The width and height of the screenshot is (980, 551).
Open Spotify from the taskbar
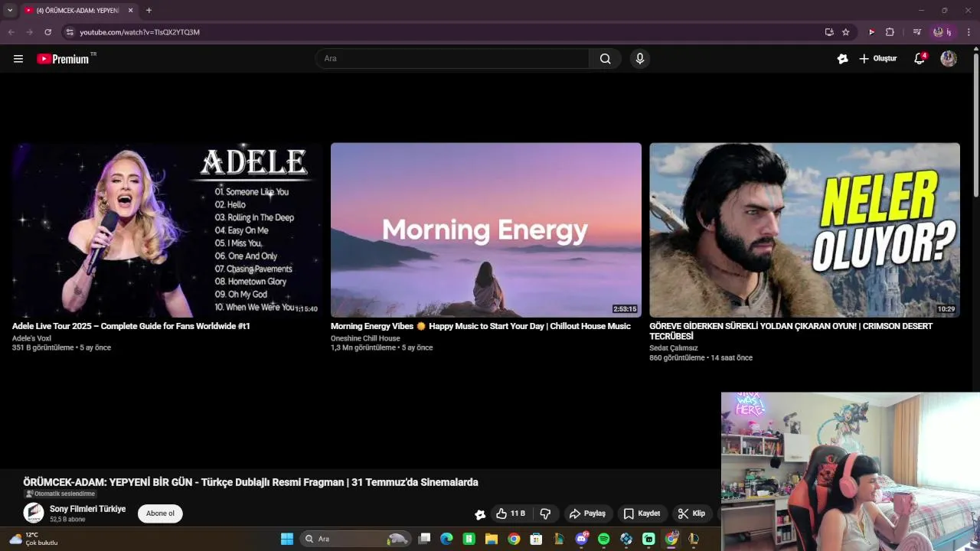(603, 539)
